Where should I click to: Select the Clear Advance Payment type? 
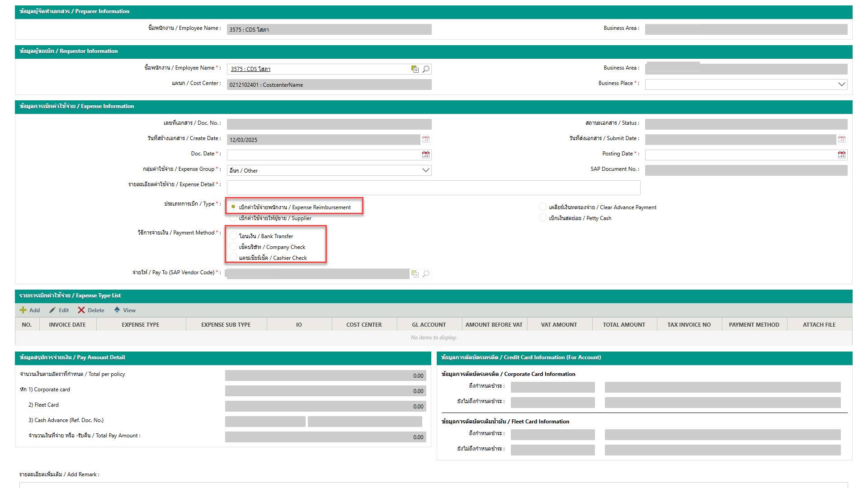pos(543,207)
